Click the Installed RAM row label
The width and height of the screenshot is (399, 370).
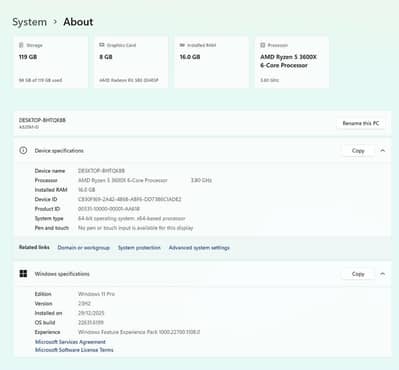coord(51,190)
